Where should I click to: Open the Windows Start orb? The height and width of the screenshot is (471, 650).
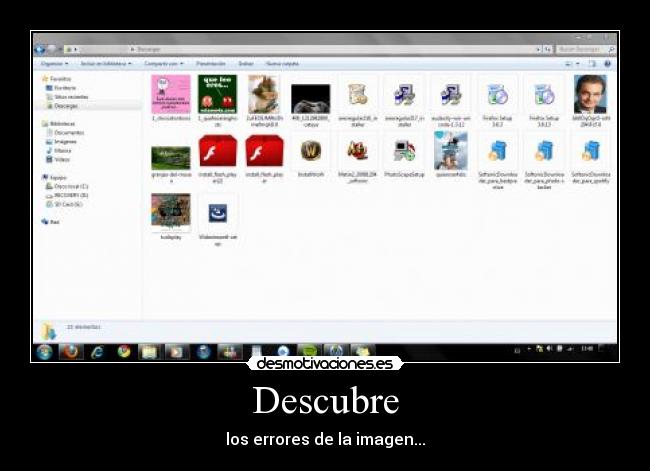pyautogui.click(x=44, y=352)
